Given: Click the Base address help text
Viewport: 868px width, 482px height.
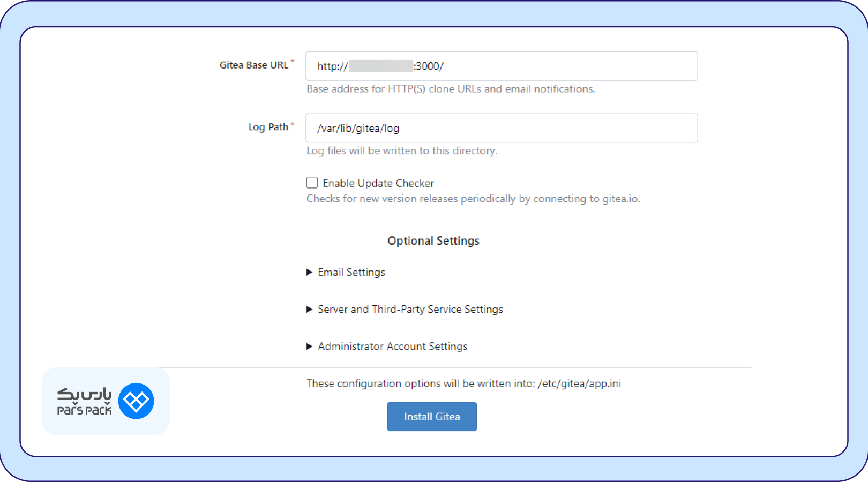Looking at the screenshot, I should point(451,89).
